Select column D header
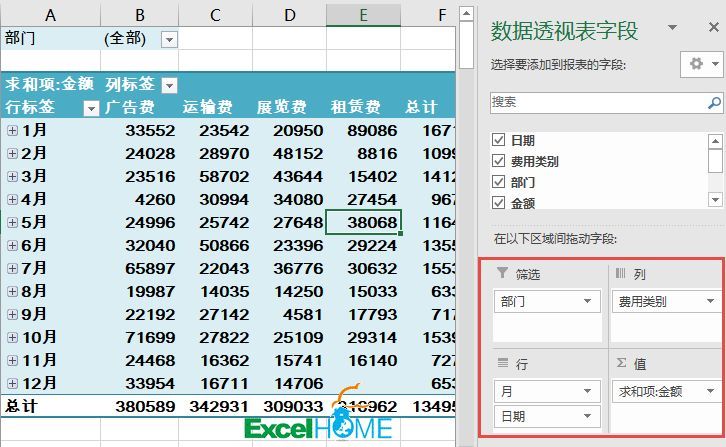Screen dimensions: 726x447 click(289, 15)
